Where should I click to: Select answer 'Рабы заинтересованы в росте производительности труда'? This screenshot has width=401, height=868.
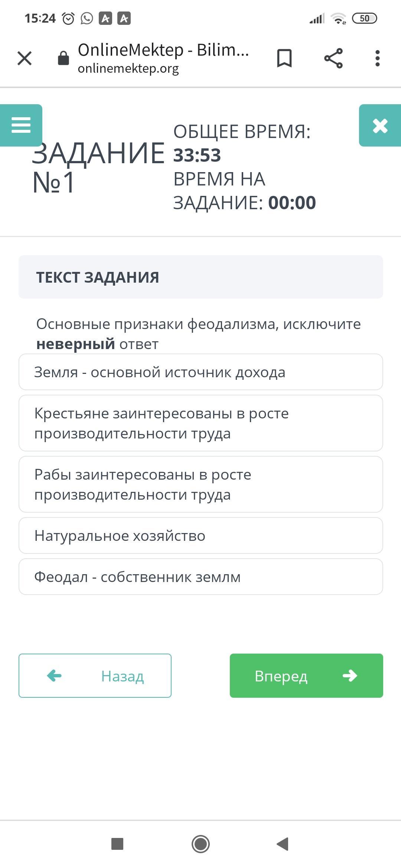click(x=200, y=484)
